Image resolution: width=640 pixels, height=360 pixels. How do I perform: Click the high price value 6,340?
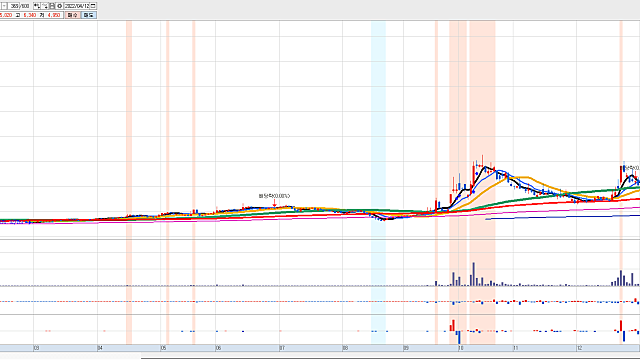(x=30, y=15)
